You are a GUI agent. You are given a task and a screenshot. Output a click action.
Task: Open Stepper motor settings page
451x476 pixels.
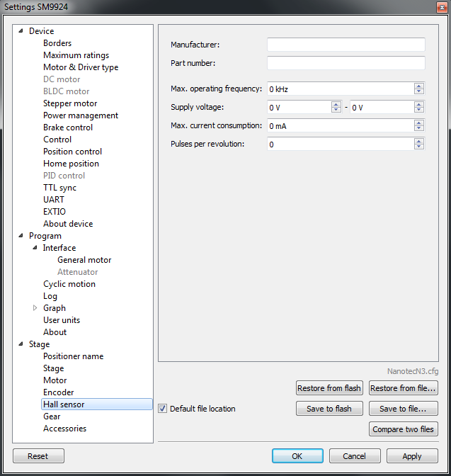point(70,103)
